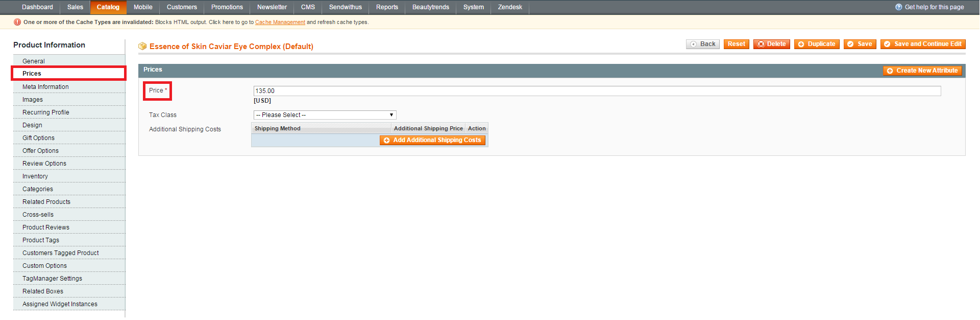
Task: Open the Catalog menu
Action: (x=108, y=7)
